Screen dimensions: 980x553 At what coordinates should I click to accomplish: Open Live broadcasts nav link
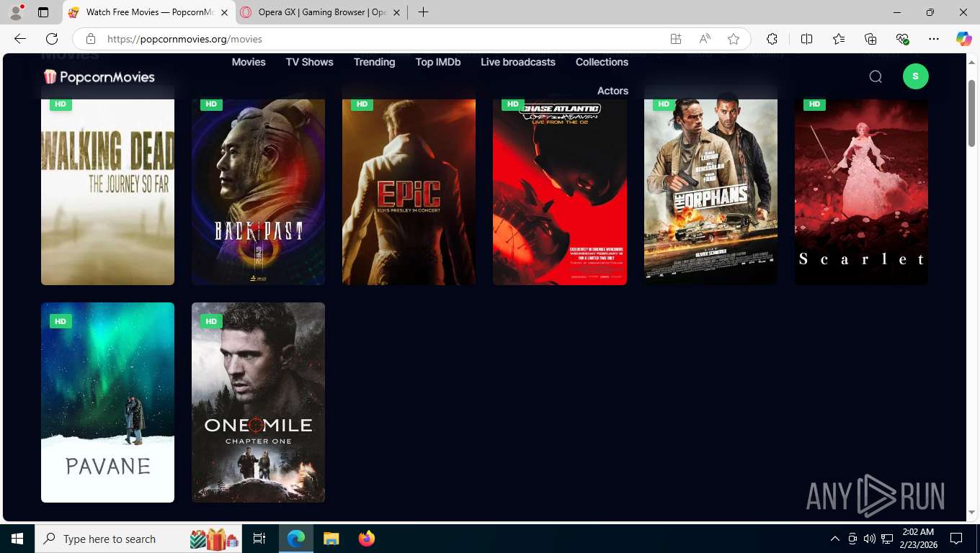[x=518, y=62]
